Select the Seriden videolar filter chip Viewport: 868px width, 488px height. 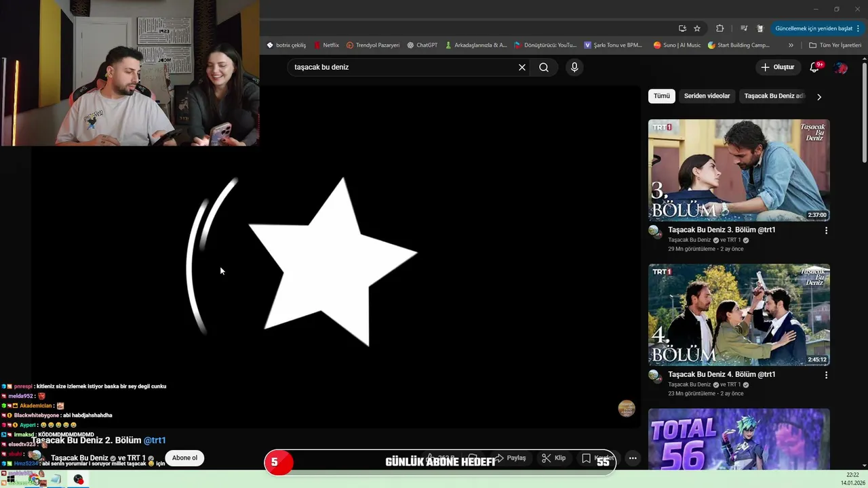click(x=707, y=96)
